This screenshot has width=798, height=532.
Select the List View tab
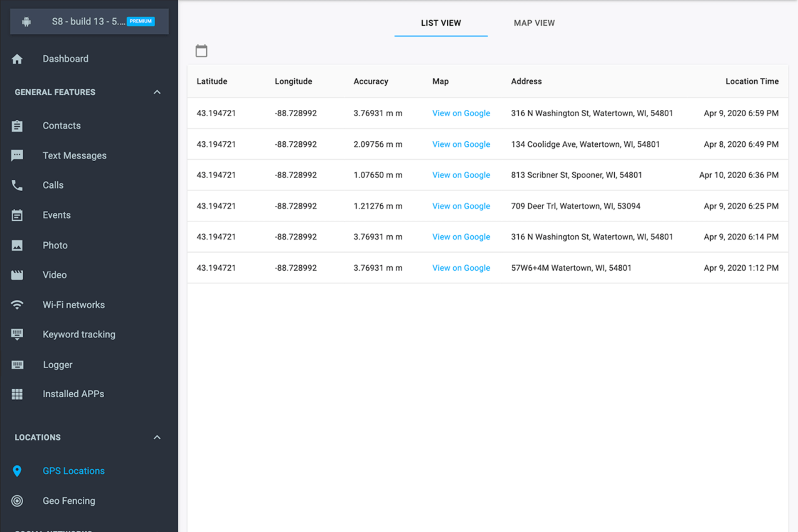tap(441, 23)
